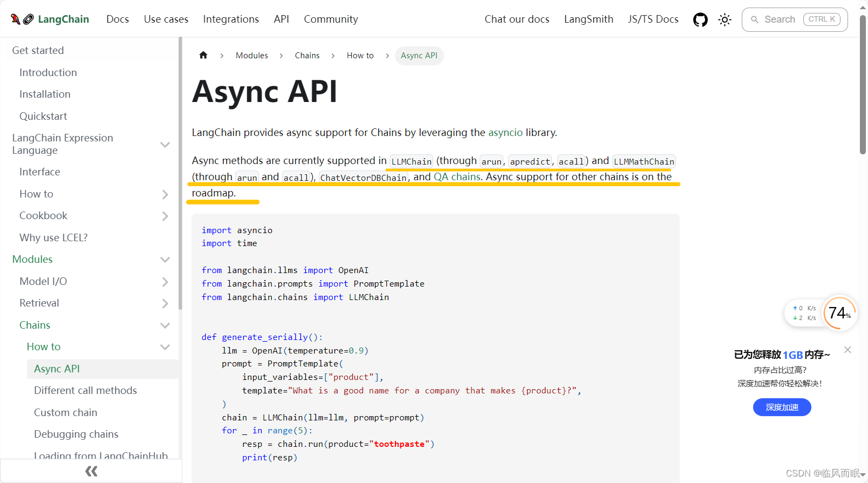868x483 pixels.
Task: Click ChatVectorDBChain inline code
Action: [364, 178]
